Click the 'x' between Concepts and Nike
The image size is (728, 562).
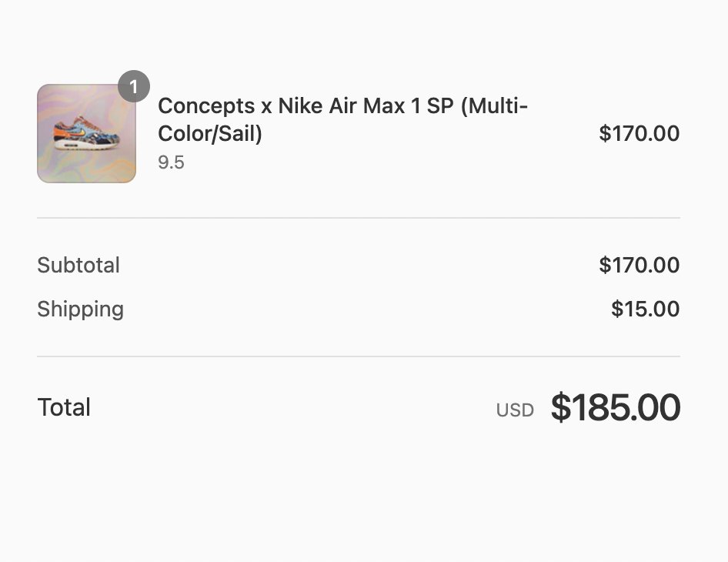(x=266, y=108)
